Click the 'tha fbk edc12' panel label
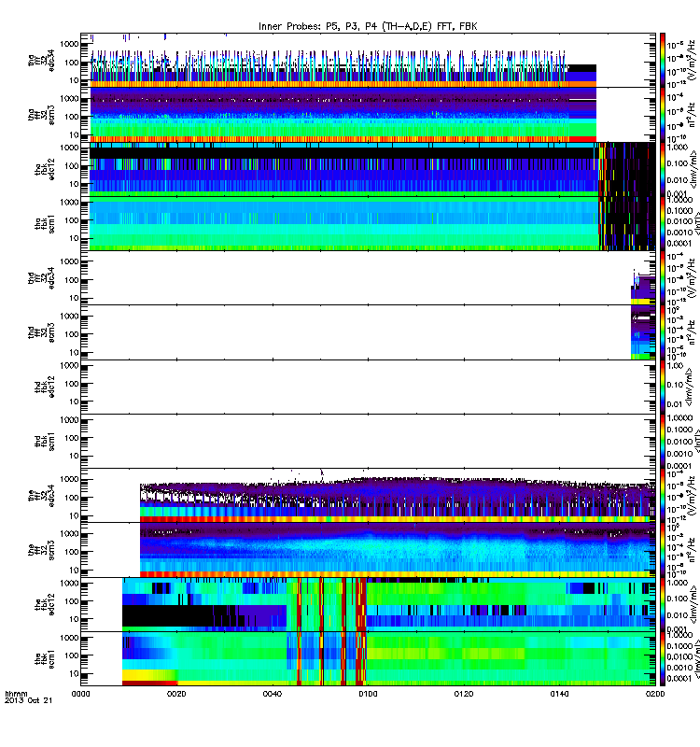This screenshot has height=747, width=700. [45, 169]
